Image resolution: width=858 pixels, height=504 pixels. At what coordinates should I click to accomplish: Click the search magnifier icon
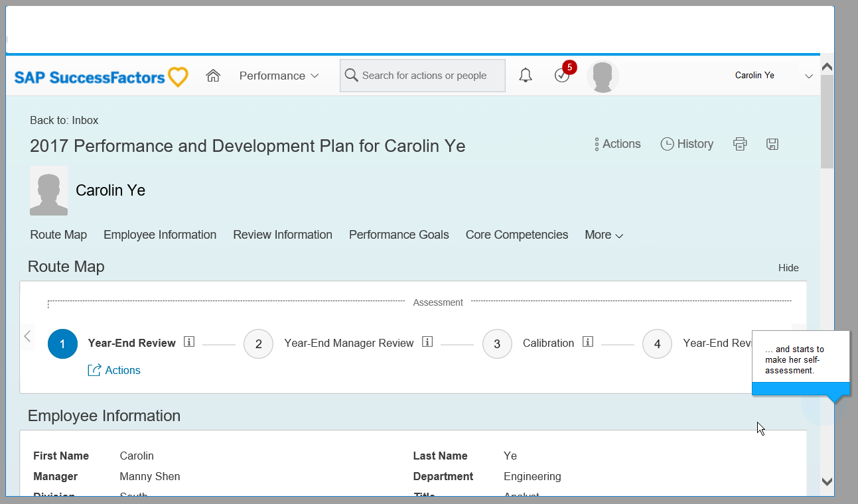(352, 75)
